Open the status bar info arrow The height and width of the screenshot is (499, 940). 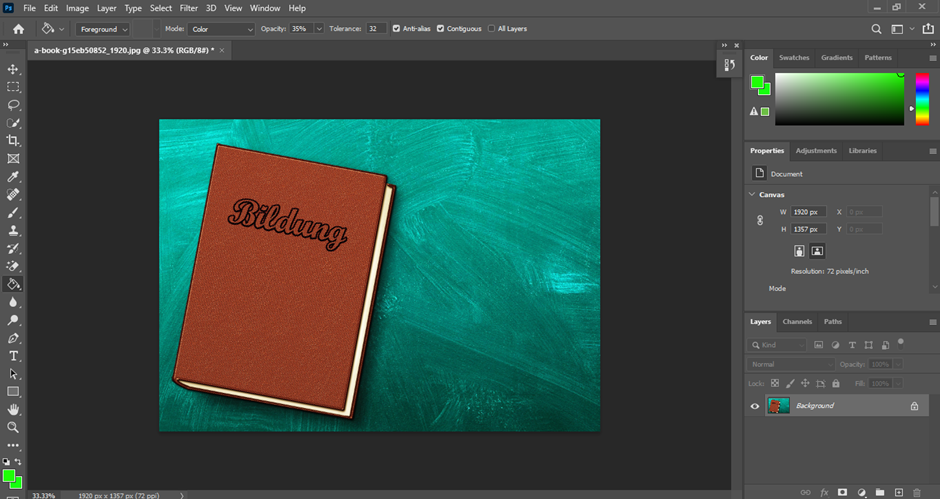pos(182,495)
